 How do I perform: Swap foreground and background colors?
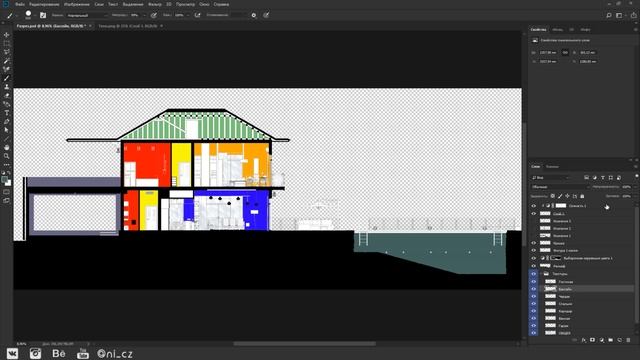pyautogui.click(x=9, y=173)
